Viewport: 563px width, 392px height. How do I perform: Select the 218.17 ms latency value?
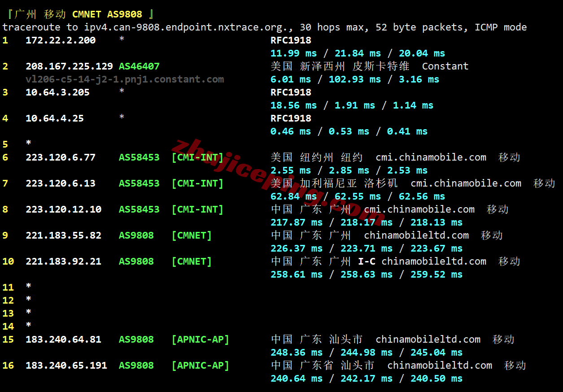click(367, 222)
